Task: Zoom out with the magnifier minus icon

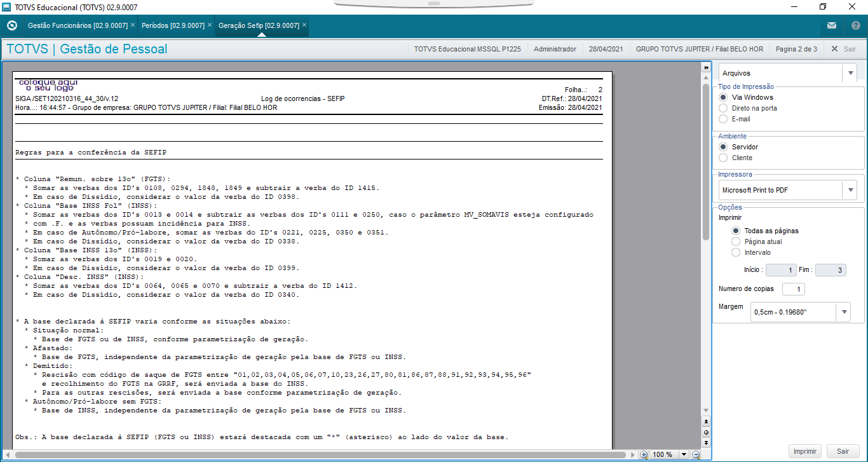Action: point(696,454)
